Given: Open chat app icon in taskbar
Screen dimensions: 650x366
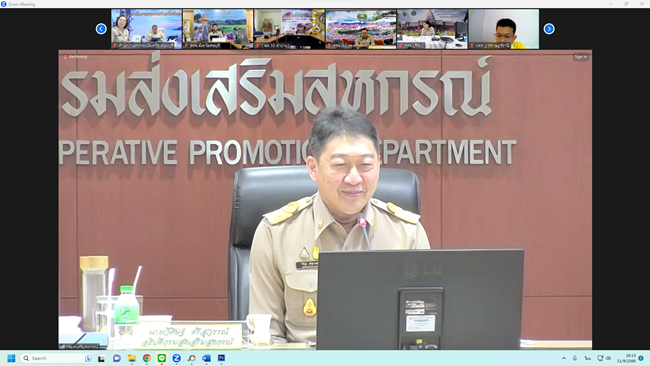Looking at the screenshot, I should pyautogui.click(x=117, y=358).
